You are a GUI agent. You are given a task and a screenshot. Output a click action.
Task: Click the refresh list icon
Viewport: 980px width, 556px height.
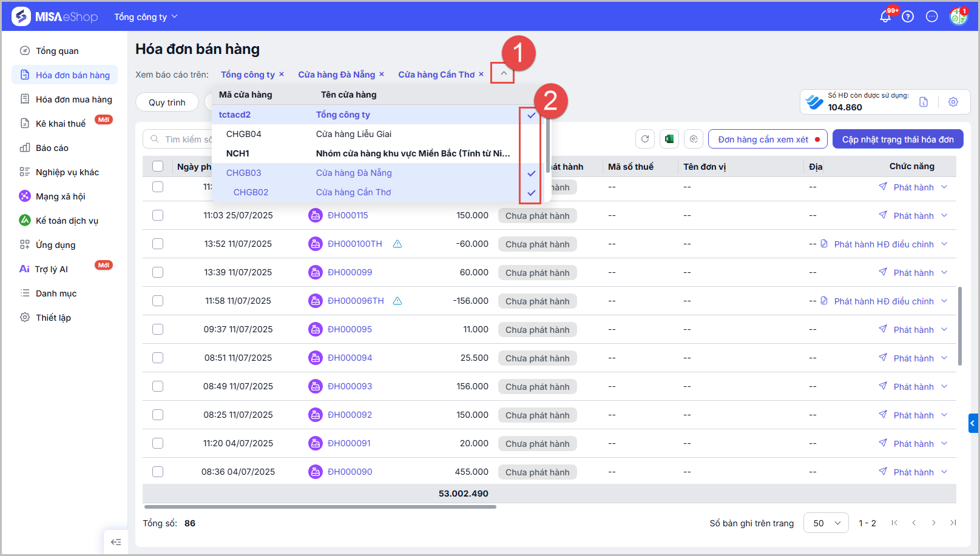point(645,139)
